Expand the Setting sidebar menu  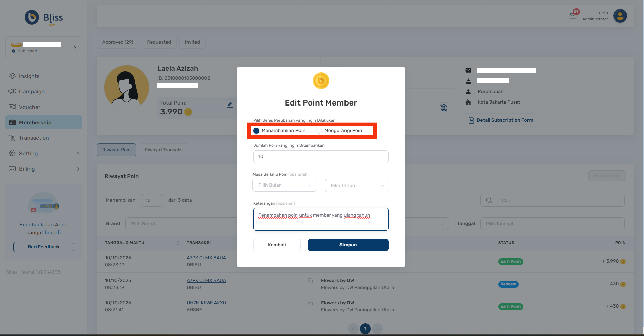[44, 154]
